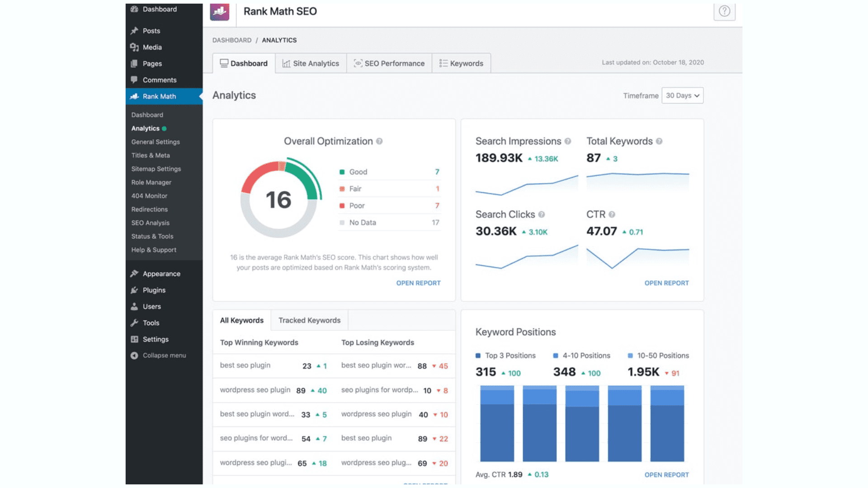Click the help question mark icon
This screenshot has width=868, height=488.
point(724,11)
